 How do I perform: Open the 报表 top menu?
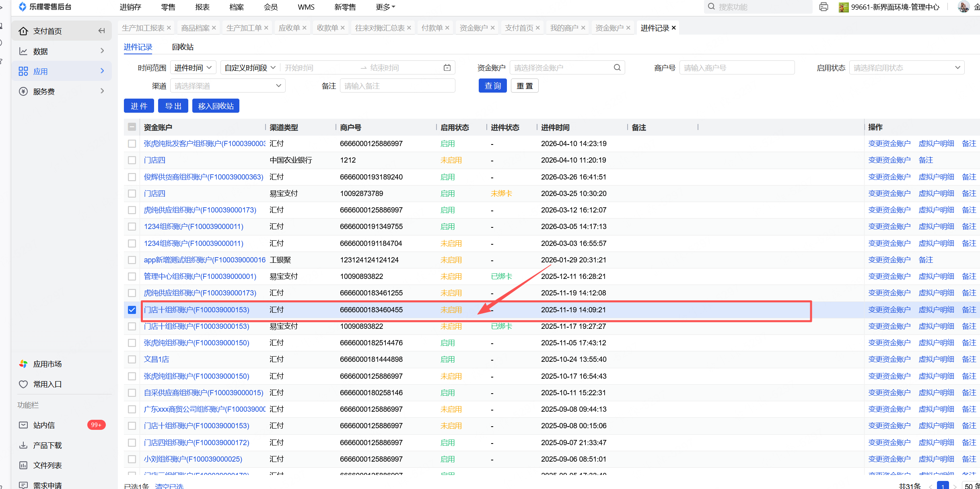click(202, 7)
